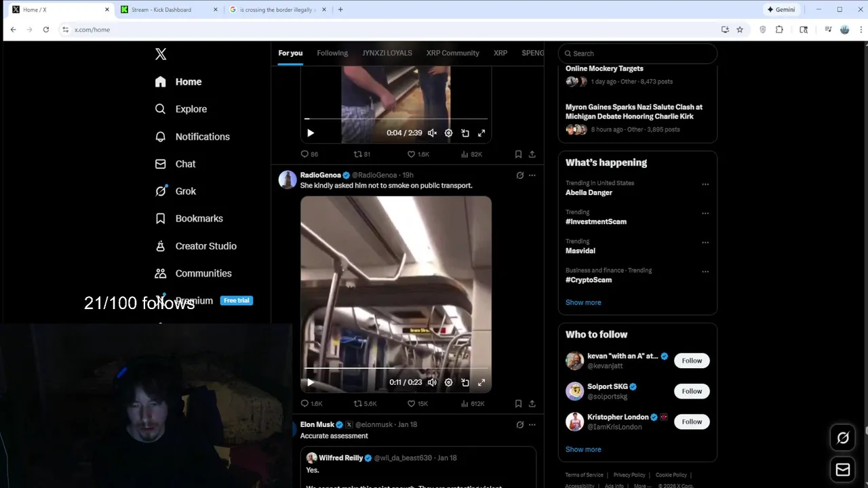This screenshot has height=488, width=868.
Task: Open Creator Studio in sidebar
Action: tap(195, 246)
